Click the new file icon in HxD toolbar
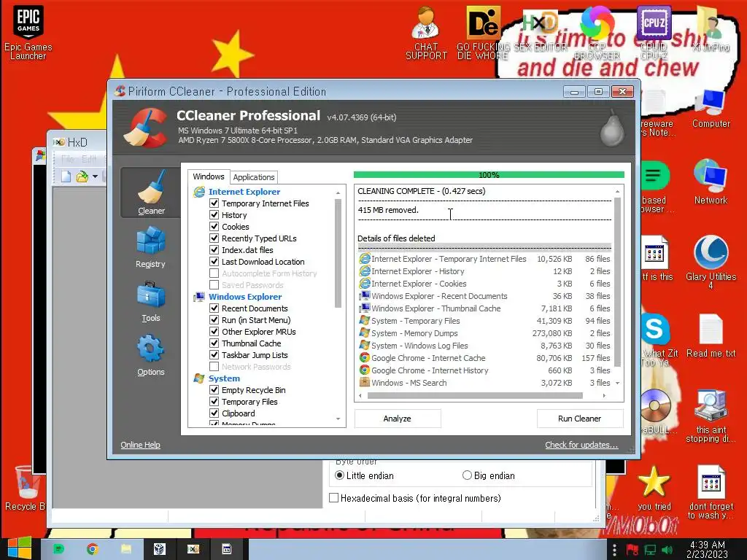 (x=66, y=176)
